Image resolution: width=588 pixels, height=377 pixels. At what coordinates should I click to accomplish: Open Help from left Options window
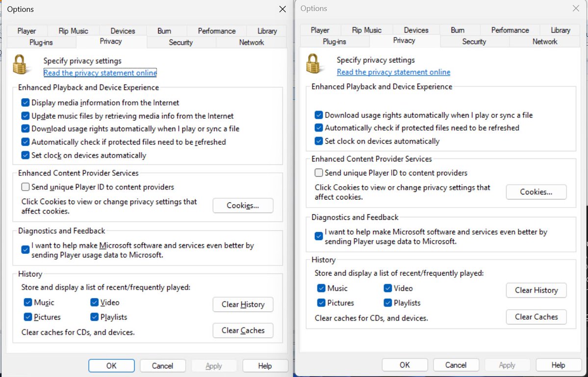tap(265, 366)
